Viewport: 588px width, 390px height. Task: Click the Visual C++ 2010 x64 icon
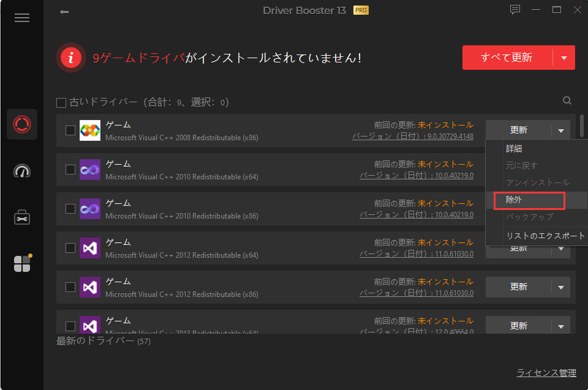click(x=90, y=170)
